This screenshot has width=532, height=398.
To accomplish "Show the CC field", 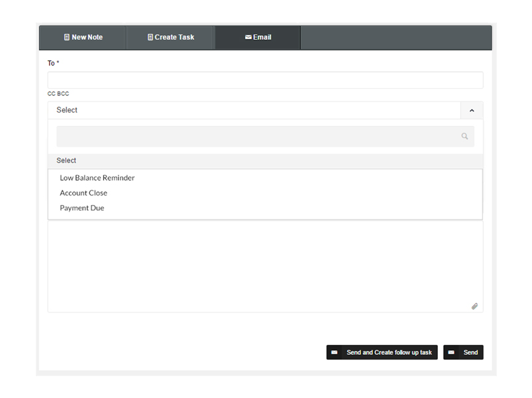I will pyautogui.click(x=51, y=94).
